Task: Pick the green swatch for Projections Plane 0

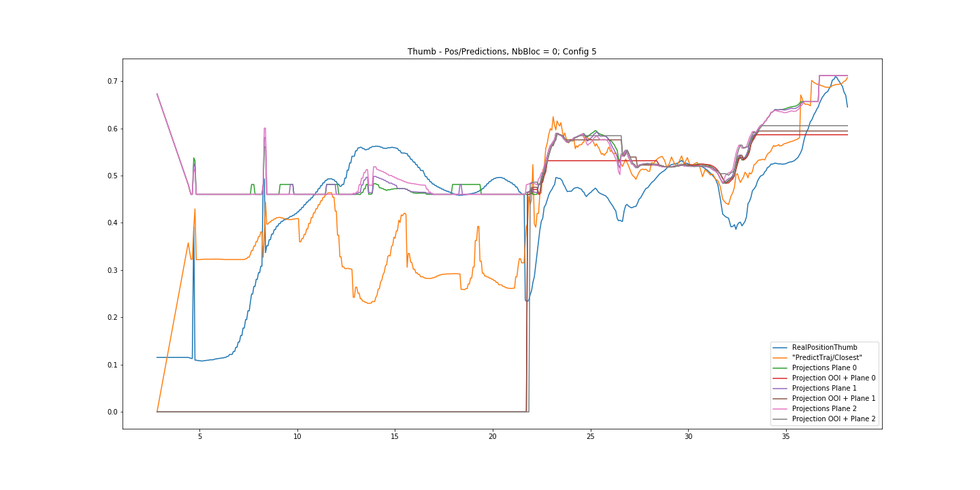Action: 781,367
